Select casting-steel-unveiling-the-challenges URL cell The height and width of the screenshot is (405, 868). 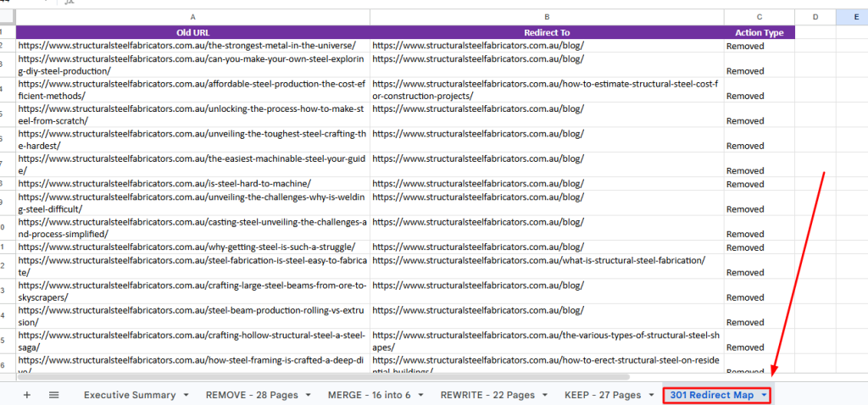coord(192,228)
